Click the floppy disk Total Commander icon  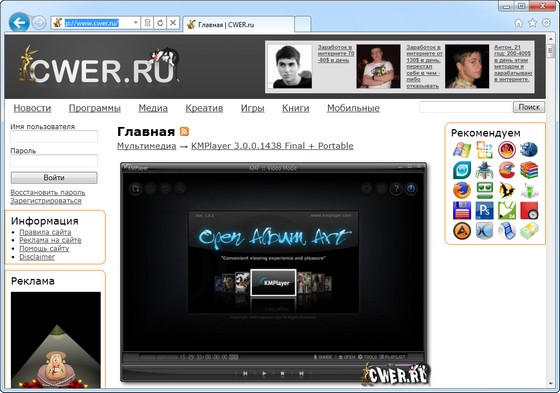tap(462, 210)
